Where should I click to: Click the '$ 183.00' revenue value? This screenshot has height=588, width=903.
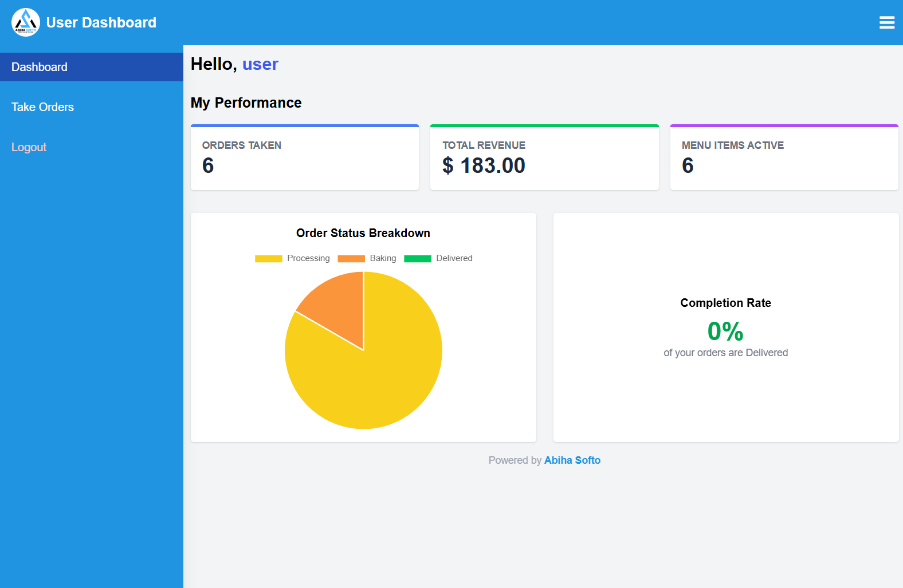[x=484, y=165]
